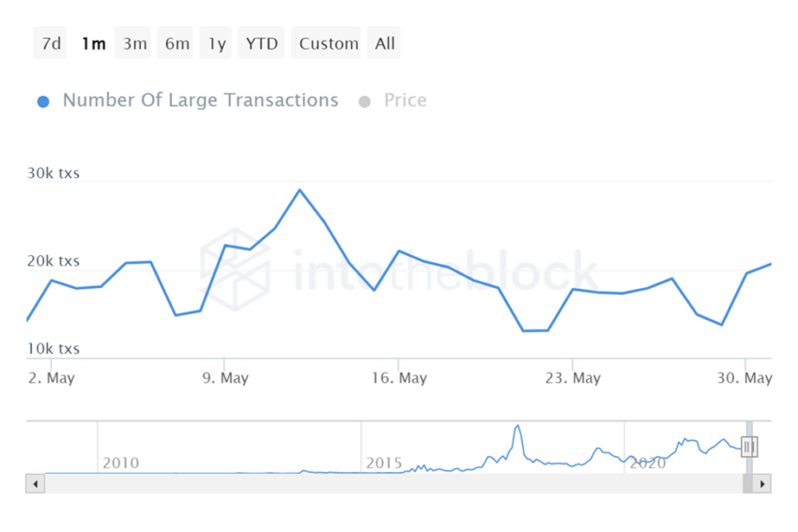This screenshot has width=798, height=532.
Task: Click the gray Price legend dot
Action: tap(364, 101)
